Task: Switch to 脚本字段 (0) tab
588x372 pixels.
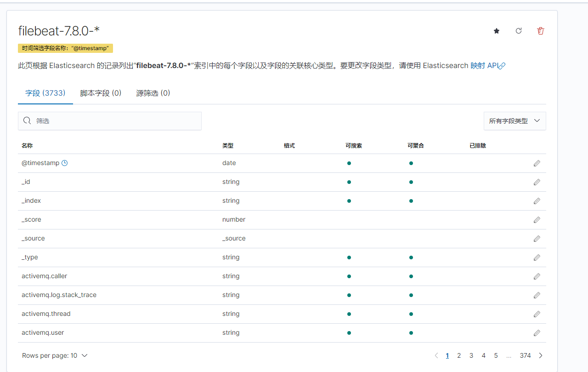Action: [101, 93]
